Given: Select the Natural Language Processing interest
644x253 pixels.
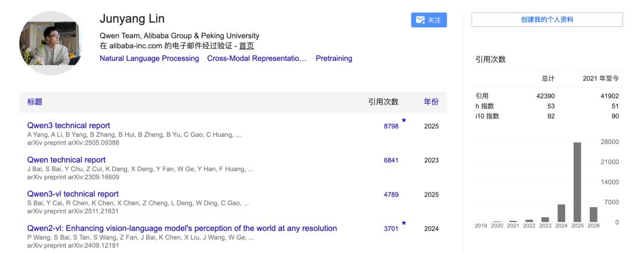Looking at the screenshot, I should pos(149,58).
